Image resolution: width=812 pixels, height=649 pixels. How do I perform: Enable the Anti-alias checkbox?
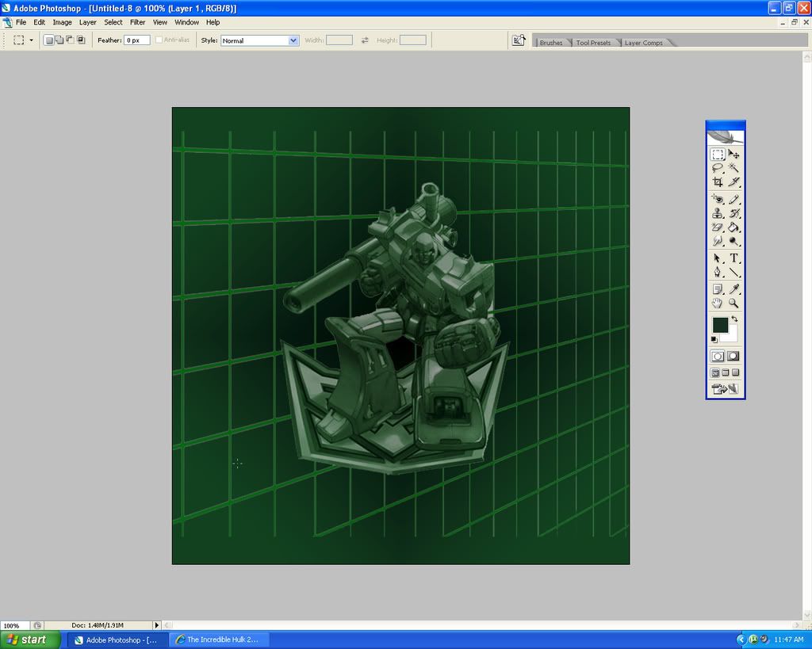pyautogui.click(x=159, y=40)
